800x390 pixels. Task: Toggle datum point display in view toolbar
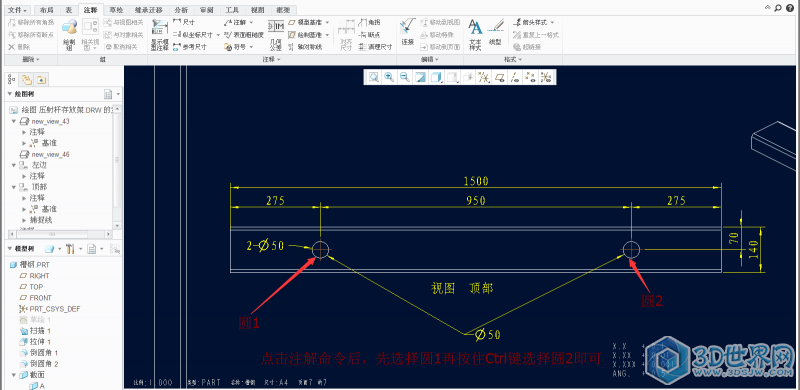point(531,77)
